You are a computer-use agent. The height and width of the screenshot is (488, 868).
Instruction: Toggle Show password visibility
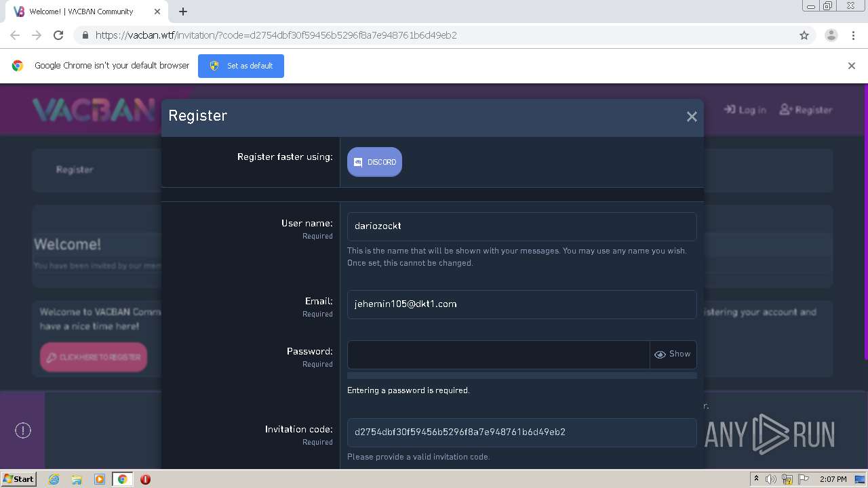pyautogui.click(x=673, y=354)
